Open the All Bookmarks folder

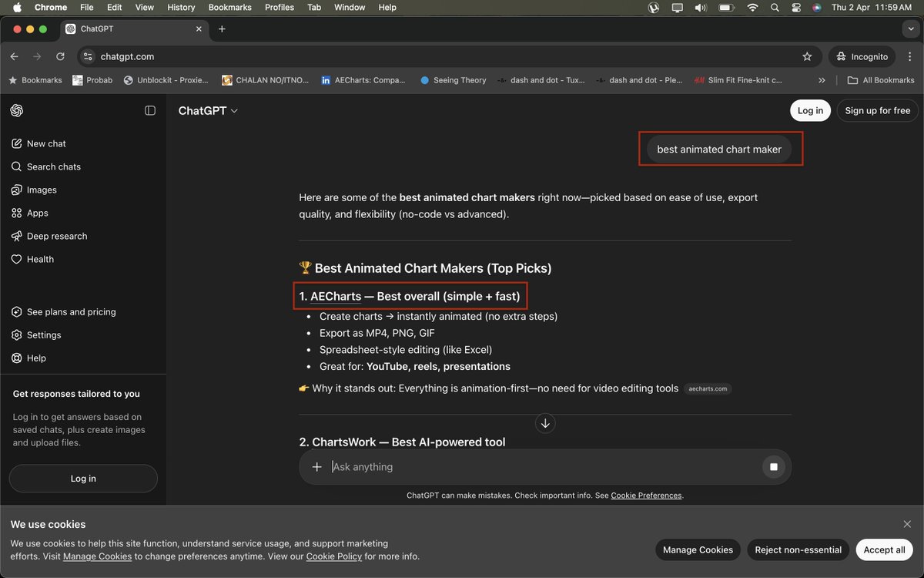click(881, 80)
